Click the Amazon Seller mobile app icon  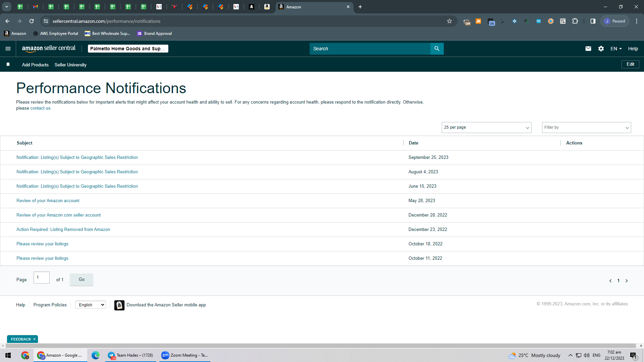[x=119, y=305]
